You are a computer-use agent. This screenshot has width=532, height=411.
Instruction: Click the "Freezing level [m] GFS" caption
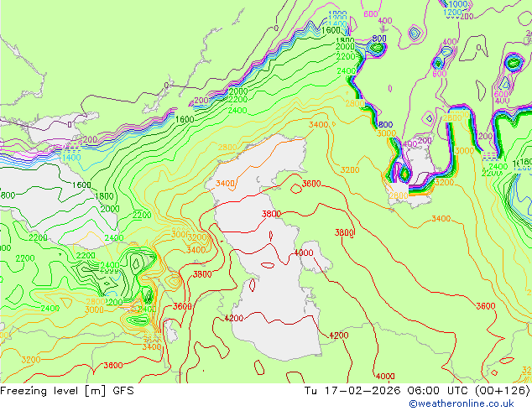pos(67,391)
